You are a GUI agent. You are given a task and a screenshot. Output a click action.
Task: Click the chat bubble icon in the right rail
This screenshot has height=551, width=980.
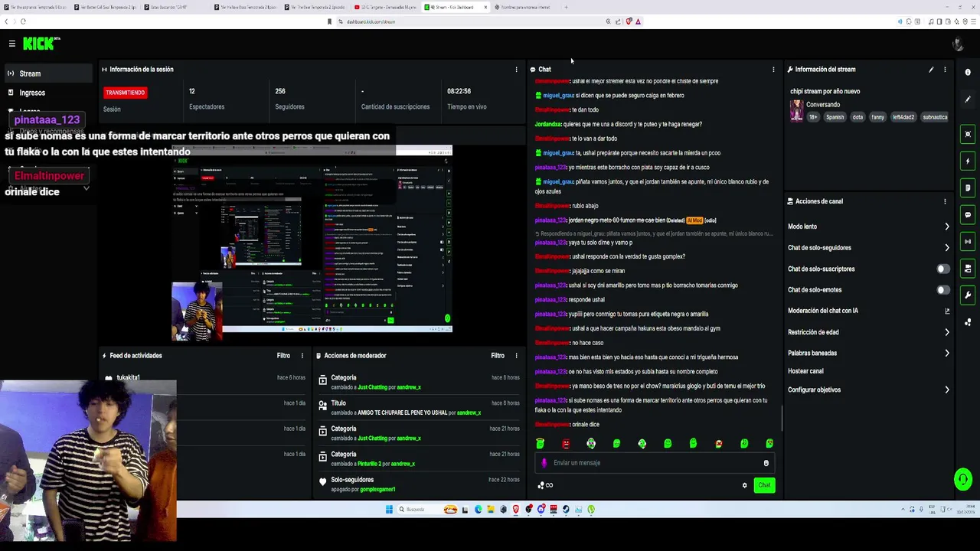[x=968, y=214]
